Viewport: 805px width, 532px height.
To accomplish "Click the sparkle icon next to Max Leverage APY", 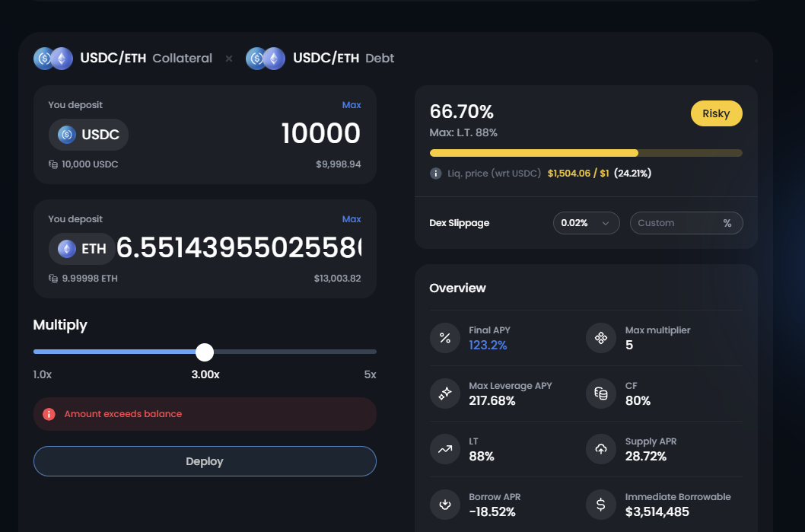I will point(445,393).
